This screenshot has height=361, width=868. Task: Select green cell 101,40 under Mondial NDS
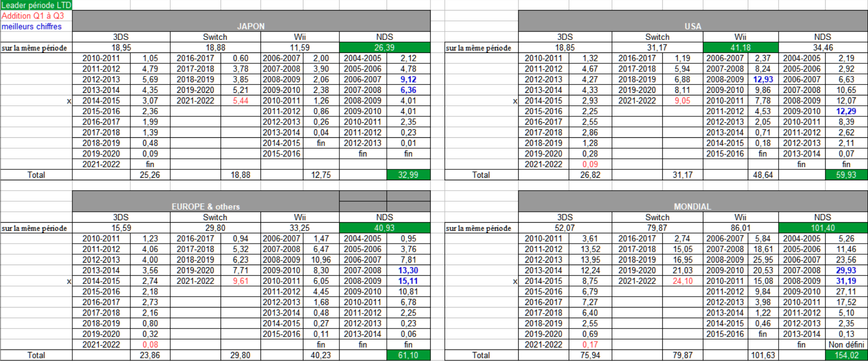[823, 228]
